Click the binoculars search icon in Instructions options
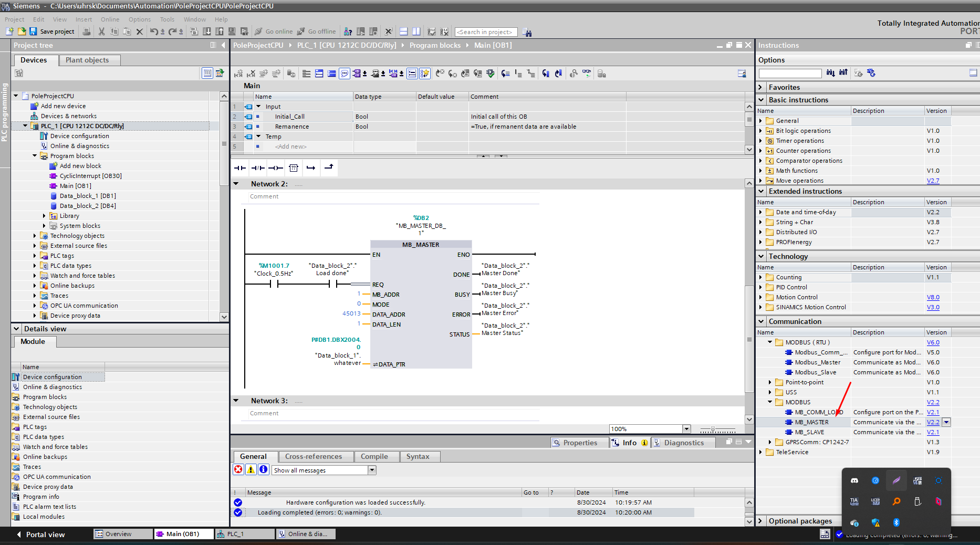Screen dimensions: 980x545 pyautogui.click(x=830, y=73)
